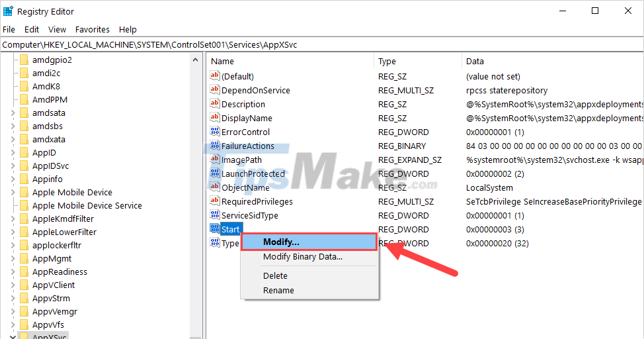Expand the applockerfltr tree node

[x=13, y=245]
